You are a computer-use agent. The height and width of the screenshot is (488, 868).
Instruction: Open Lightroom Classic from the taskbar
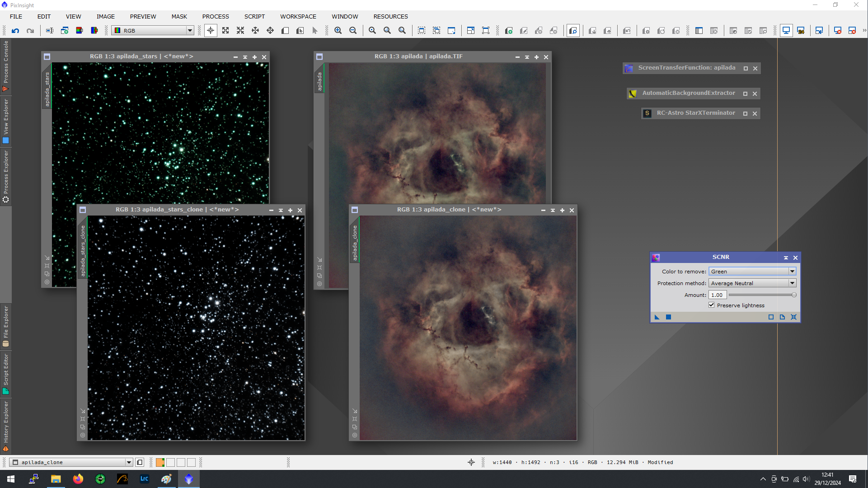tap(145, 479)
